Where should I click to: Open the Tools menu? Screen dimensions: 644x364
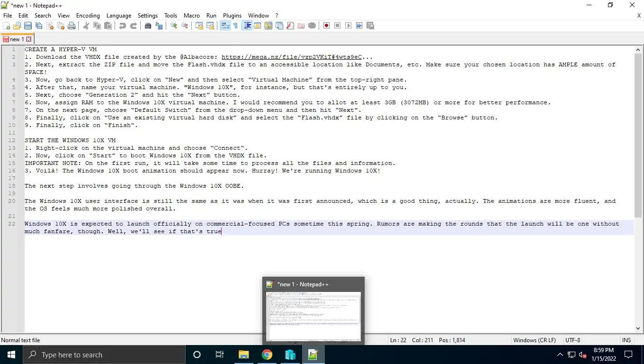[171, 16]
